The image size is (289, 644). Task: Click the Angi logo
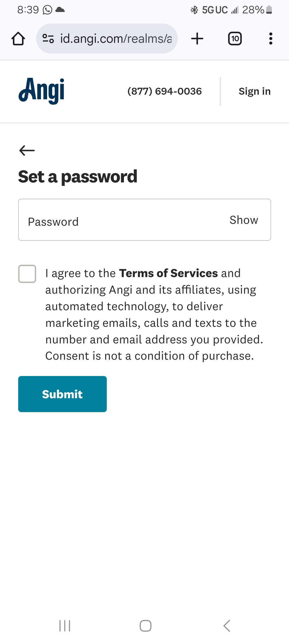[41, 91]
